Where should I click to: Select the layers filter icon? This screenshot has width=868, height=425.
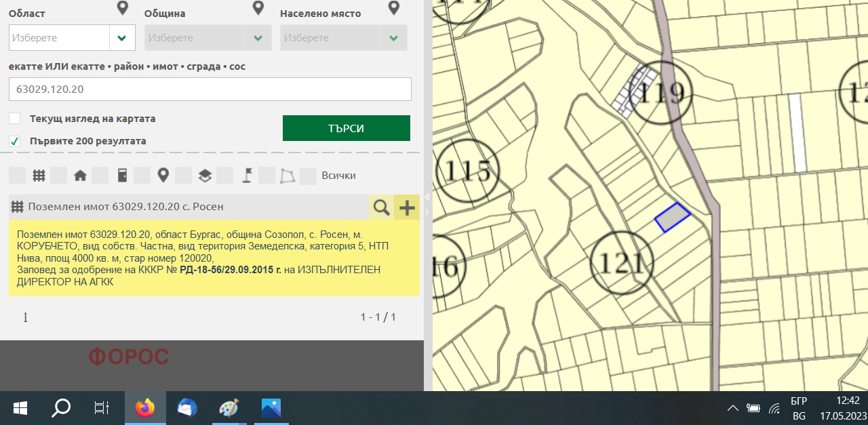pyautogui.click(x=204, y=175)
